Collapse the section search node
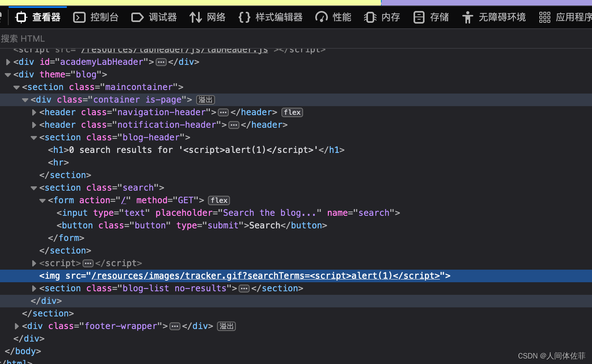 pos(34,188)
